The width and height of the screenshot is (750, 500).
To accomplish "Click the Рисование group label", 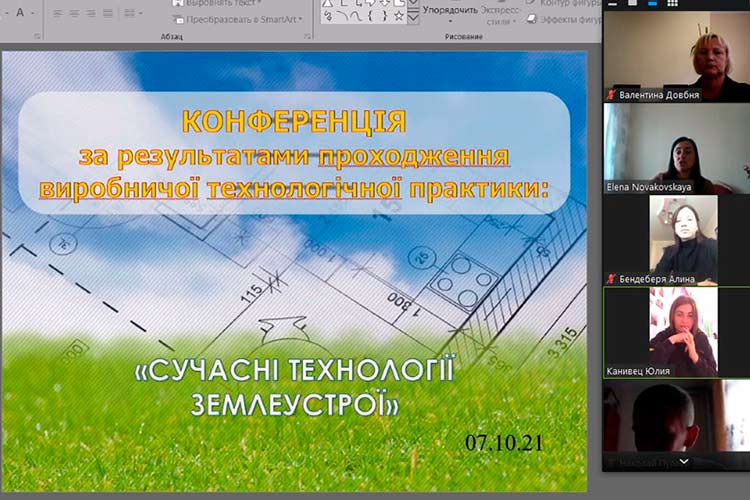I will (463, 36).
